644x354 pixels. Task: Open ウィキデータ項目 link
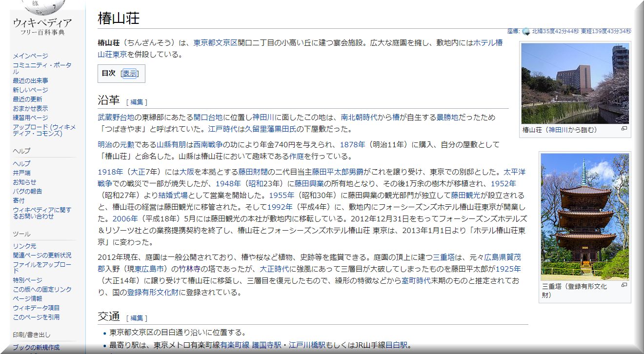point(36,308)
